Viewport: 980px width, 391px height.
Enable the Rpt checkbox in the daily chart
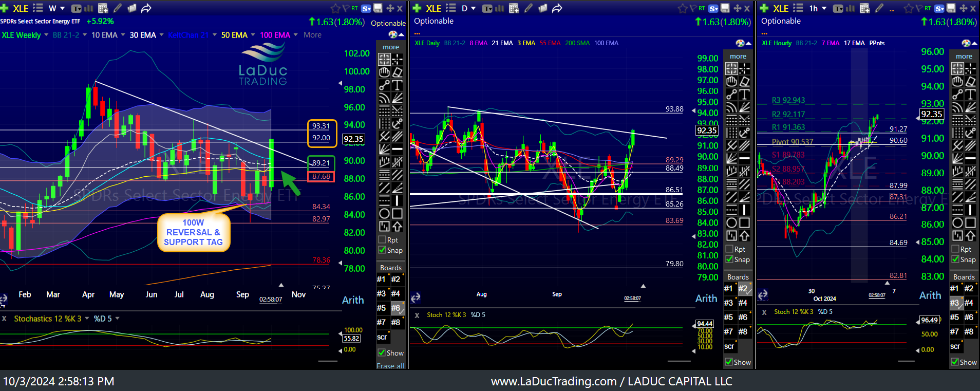click(729, 249)
